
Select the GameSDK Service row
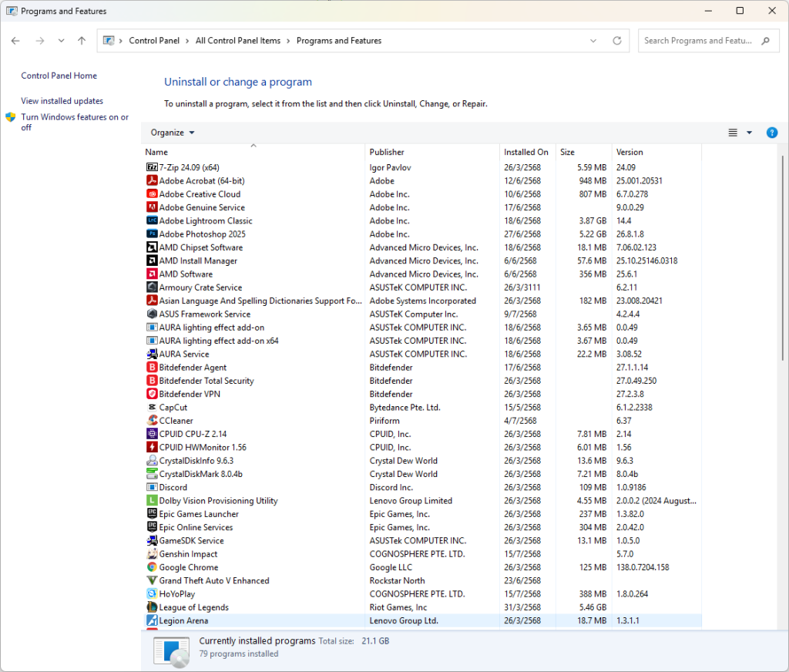421,541
